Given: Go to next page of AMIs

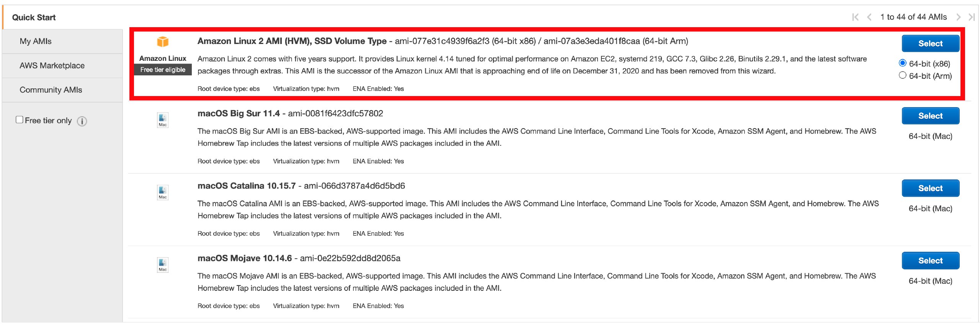Looking at the screenshot, I should pos(959,17).
